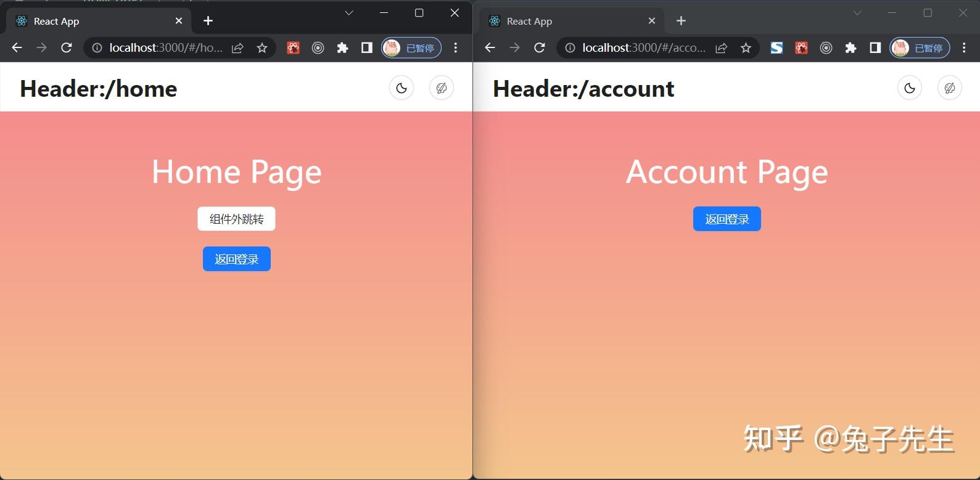Click 返回登录 button on Account Page

click(x=727, y=219)
